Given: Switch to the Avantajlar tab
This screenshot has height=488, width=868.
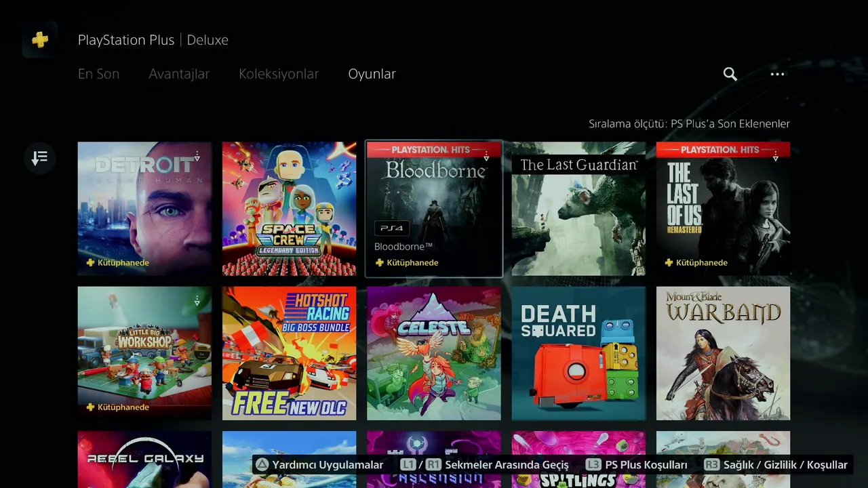Looking at the screenshot, I should (179, 74).
